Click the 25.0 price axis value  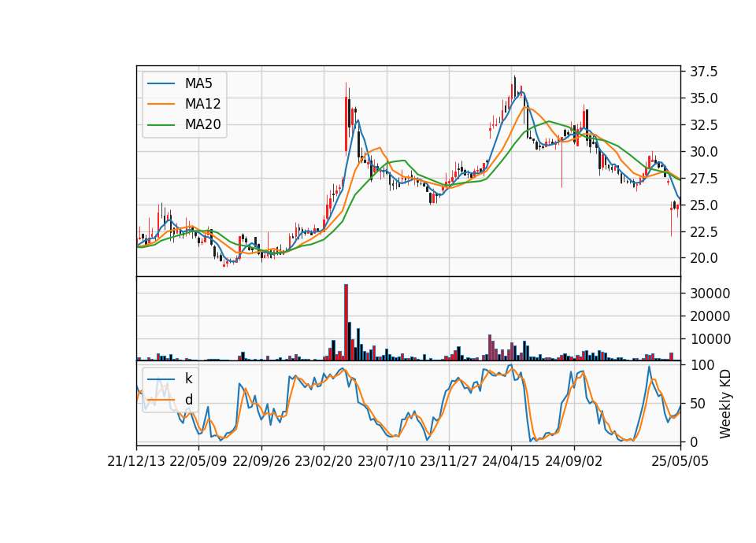[x=703, y=205]
